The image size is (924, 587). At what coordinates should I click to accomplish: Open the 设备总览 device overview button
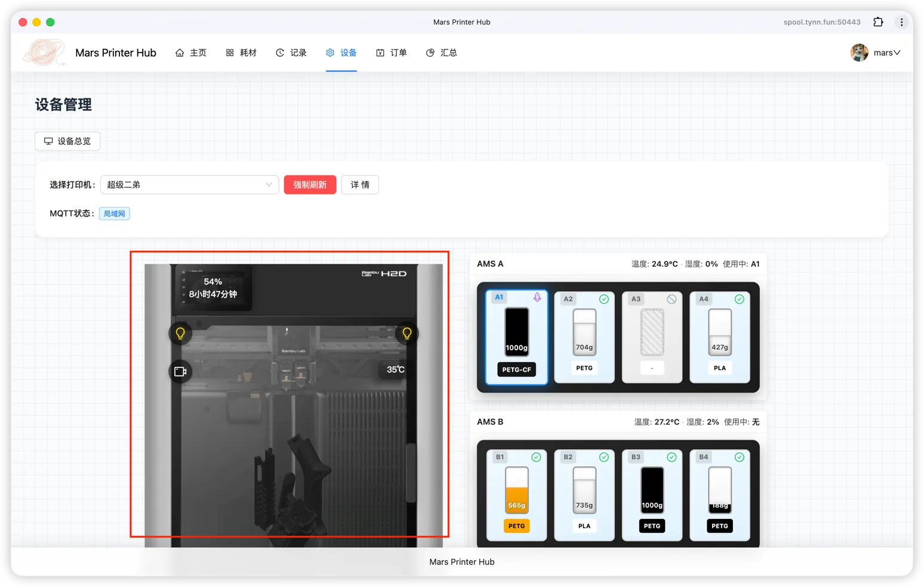tap(67, 141)
